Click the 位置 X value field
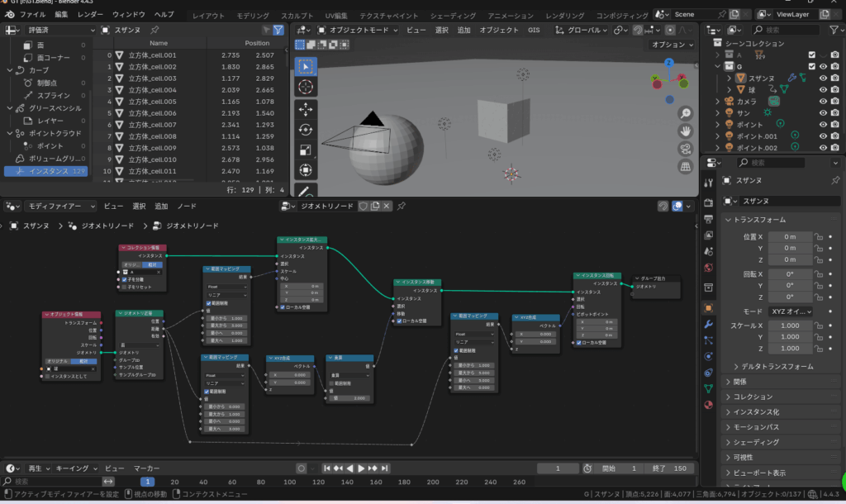 tap(790, 236)
